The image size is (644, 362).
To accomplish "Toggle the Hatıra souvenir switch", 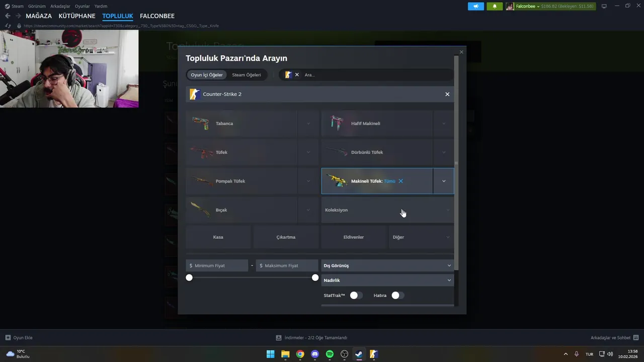I will point(397,295).
